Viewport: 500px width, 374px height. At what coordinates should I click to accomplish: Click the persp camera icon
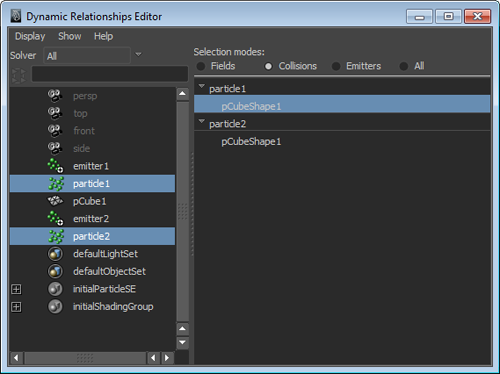(55, 96)
